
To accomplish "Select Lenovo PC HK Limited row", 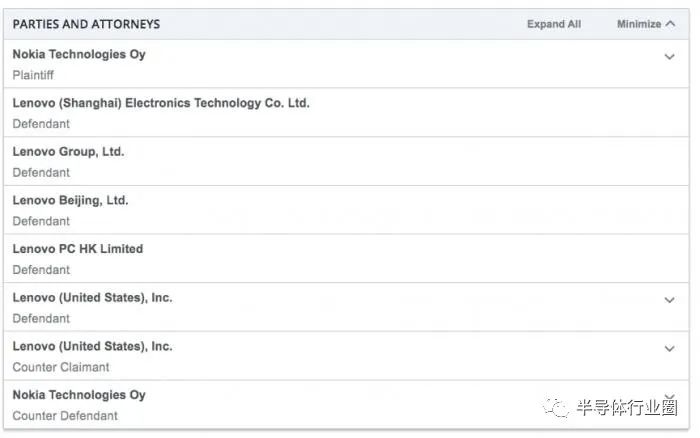I will point(346,259).
